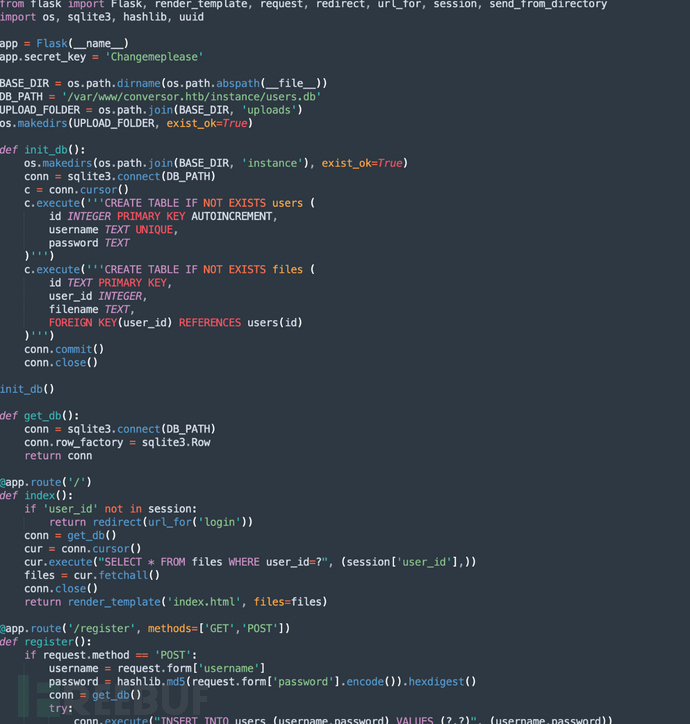
Task: Click "username = request.form['username']" line
Action: point(157,668)
